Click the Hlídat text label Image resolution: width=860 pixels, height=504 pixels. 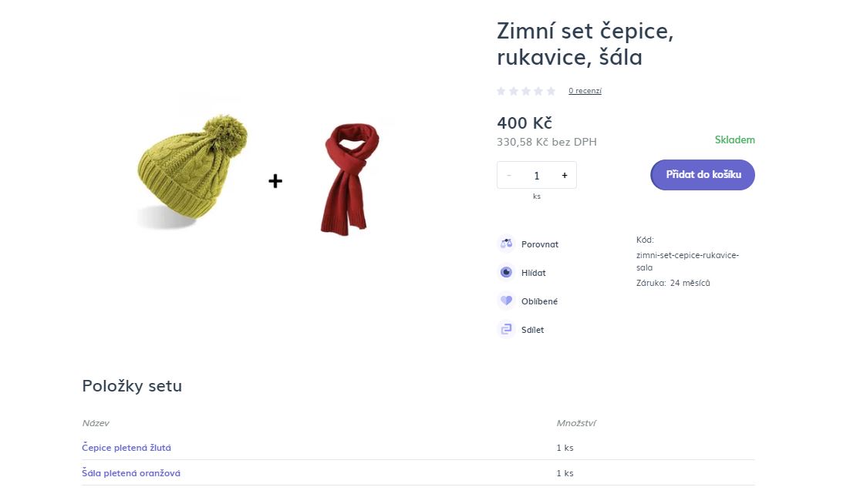534,273
